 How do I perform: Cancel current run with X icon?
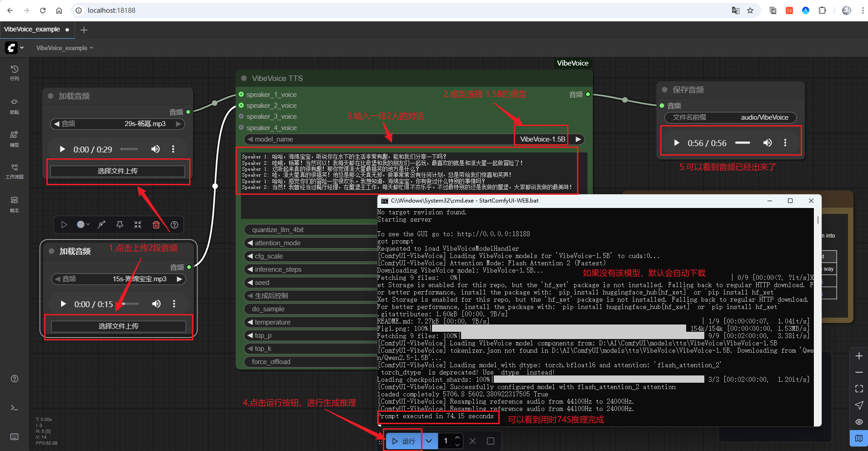(x=473, y=441)
